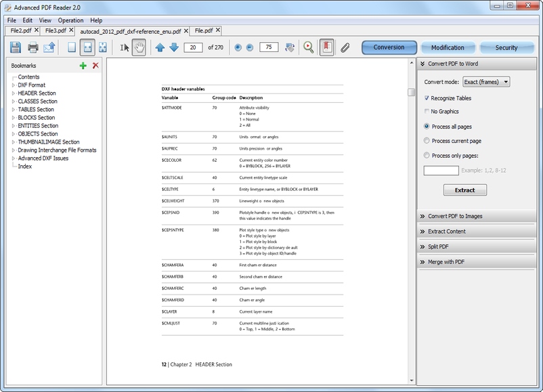543x392 pixels.
Task: Go to next page with down arrow
Action: [174, 47]
